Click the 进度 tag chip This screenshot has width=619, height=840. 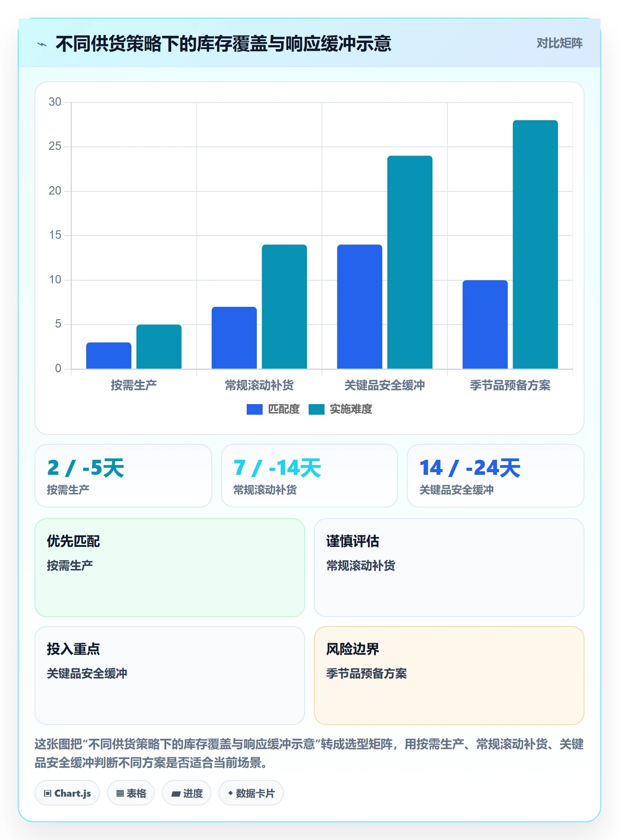(187, 793)
